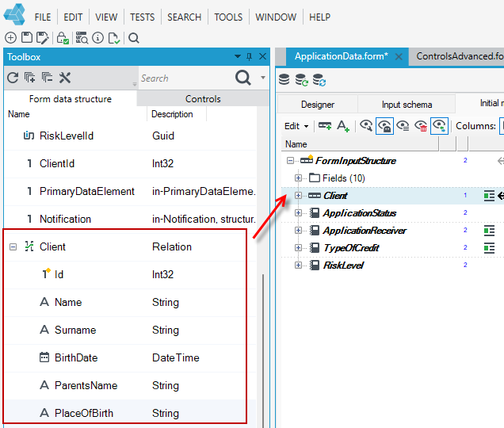504x428 pixels.
Task: Click the add field icon next to Edit
Action: point(325,126)
